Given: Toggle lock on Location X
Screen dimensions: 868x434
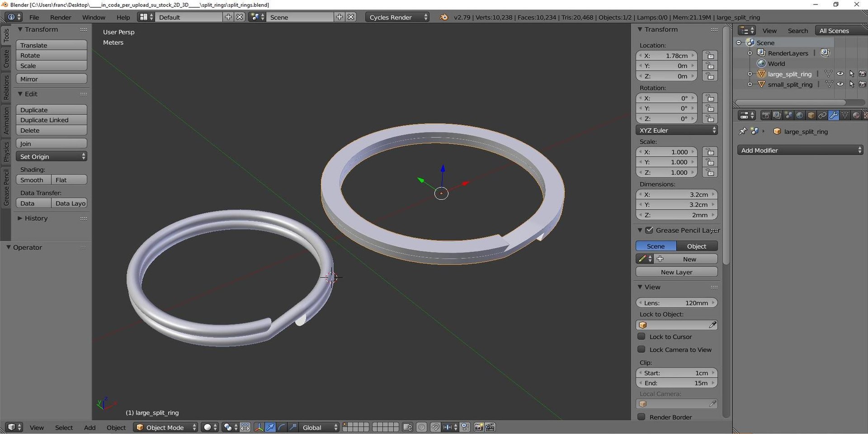Looking at the screenshot, I should (x=710, y=56).
